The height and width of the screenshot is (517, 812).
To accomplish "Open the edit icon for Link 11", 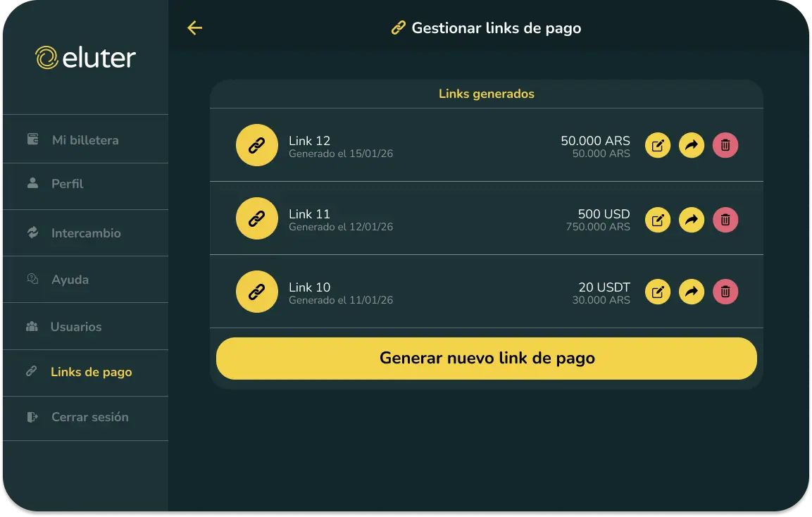I will [x=657, y=220].
